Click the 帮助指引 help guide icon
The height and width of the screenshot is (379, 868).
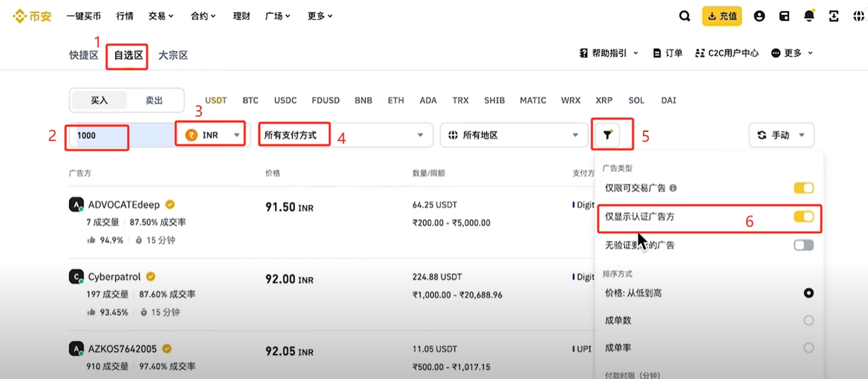pos(584,53)
